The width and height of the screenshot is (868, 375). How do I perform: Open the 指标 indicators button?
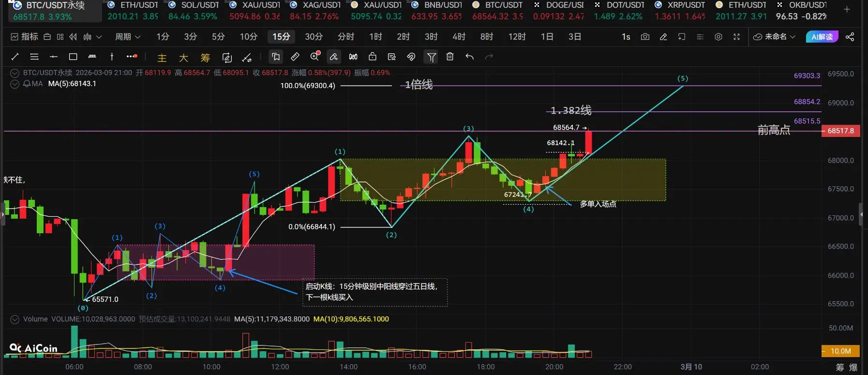click(x=24, y=37)
